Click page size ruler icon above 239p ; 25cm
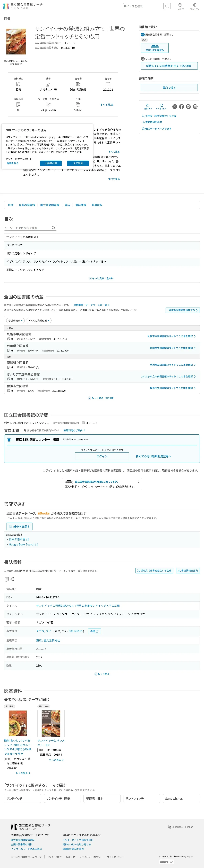Image resolution: width=204 pixels, height=868 pixels. pyautogui.click(x=48, y=104)
